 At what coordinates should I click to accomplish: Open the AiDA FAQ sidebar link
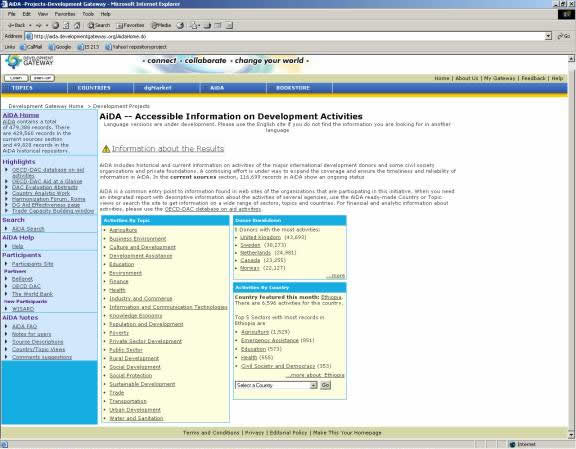point(24,326)
